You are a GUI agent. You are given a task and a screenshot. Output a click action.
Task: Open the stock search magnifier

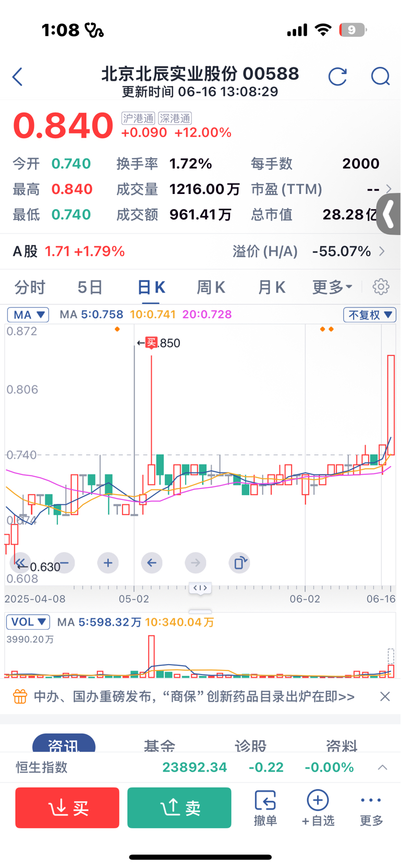[380, 77]
